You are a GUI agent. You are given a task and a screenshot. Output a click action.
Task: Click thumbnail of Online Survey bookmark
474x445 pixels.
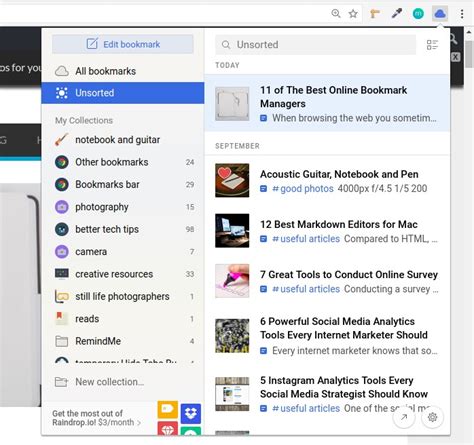tap(232, 281)
